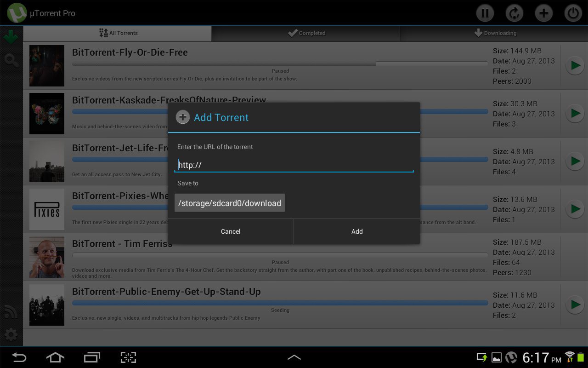Image resolution: width=588 pixels, height=368 pixels.
Task: Cancel the Add Torrent dialog
Action: tap(231, 231)
